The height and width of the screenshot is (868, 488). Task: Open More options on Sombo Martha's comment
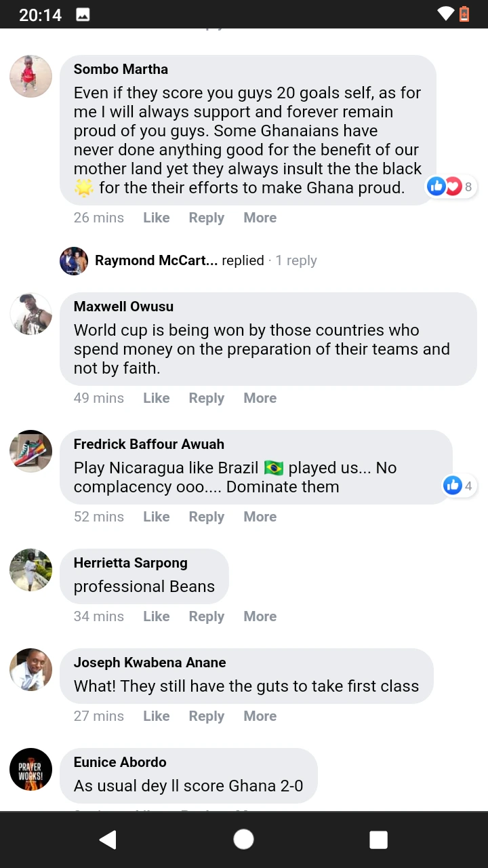(x=260, y=218)
